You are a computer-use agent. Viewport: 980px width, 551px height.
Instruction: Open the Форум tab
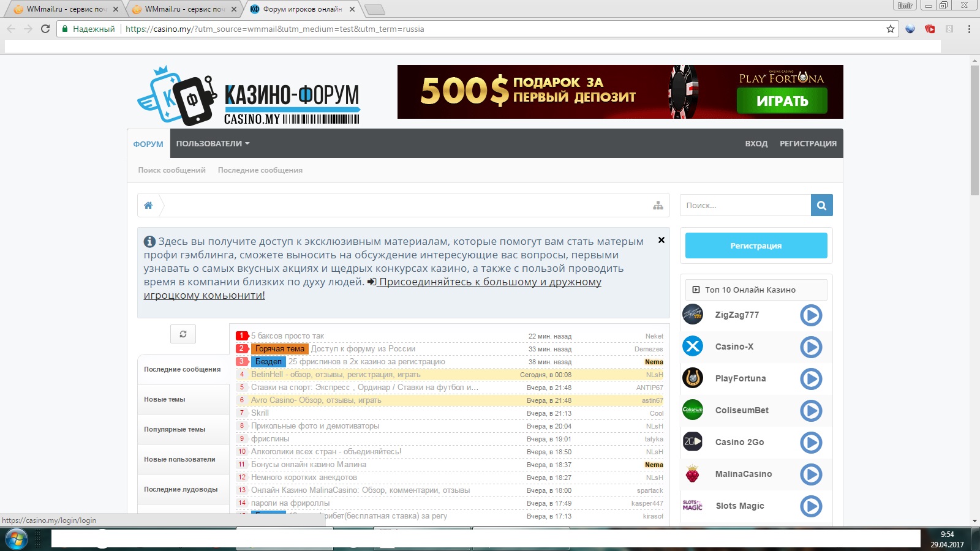148,144
